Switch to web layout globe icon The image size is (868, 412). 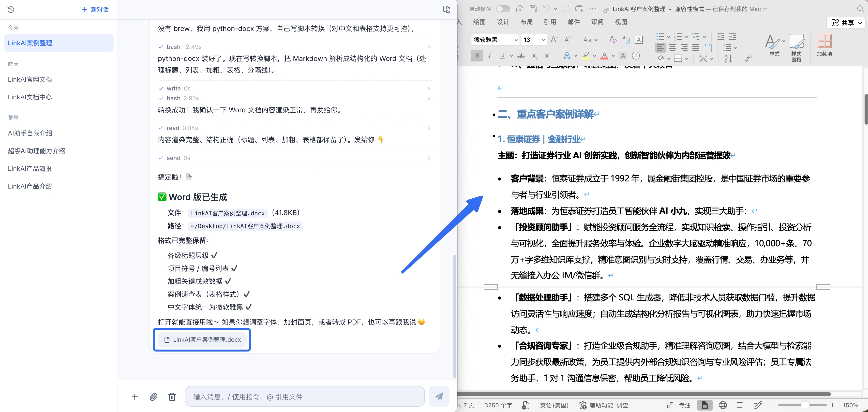(723, 405)
